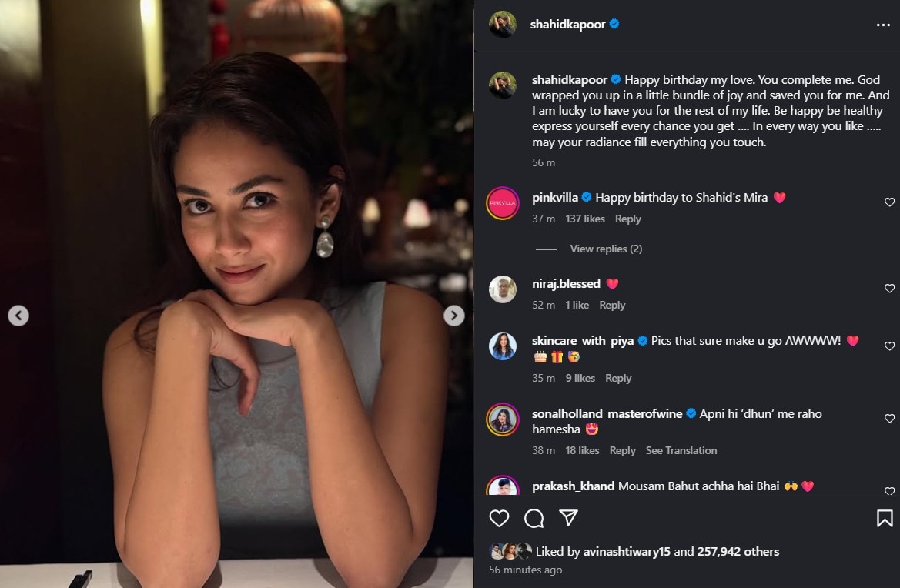Viewport: 900px width, 588px height.
Task: Like skincare_with_piya's comment heart
Action: [x=889, y=346]
